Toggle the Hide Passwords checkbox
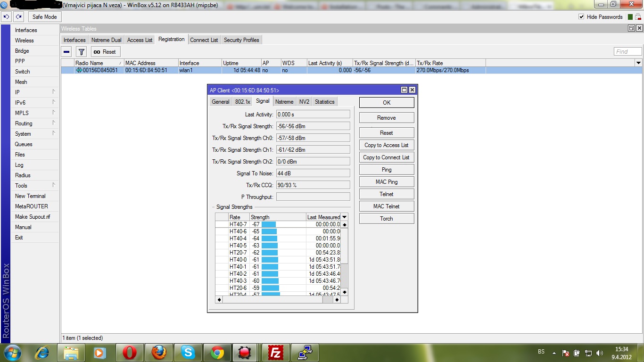644x362 pixels. tap(581, 17)
